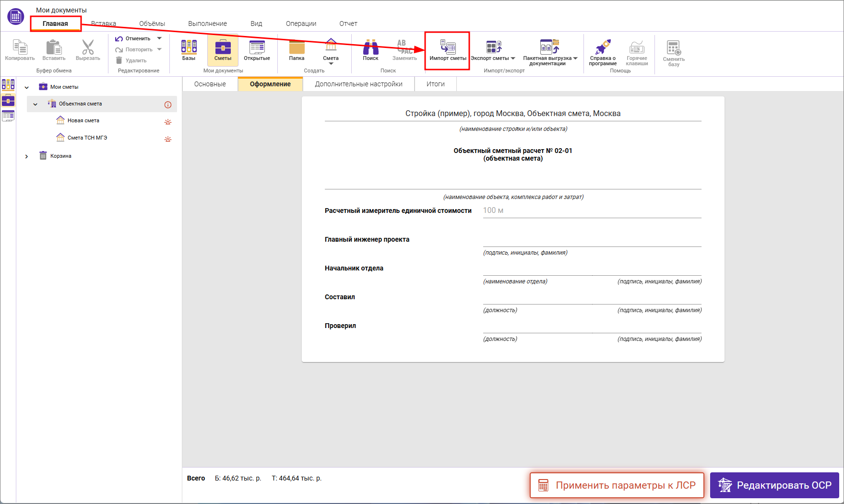The height and width of the screenshot is (504, 844).
Task: Open the Базы databases icon
Action: [189, 50]
